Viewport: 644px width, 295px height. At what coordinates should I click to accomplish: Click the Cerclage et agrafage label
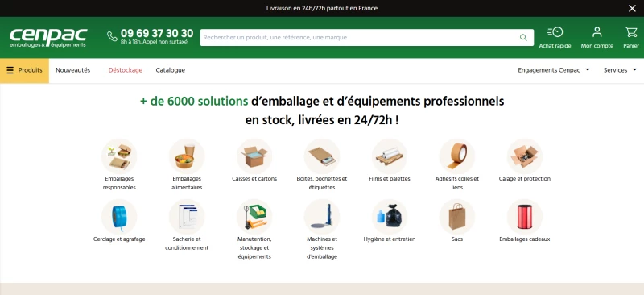[x=119, y=239]
